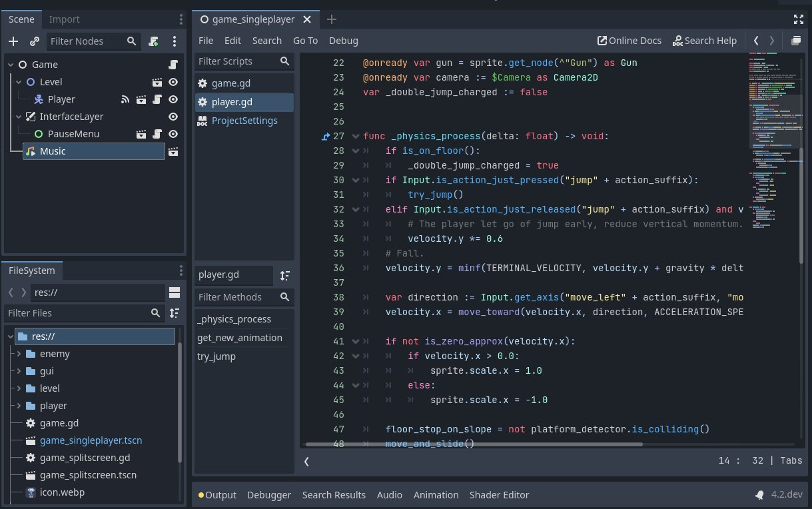Open Online Docs link
Image resolution: width=812 pixels, height=509 pixels.
(x=629, y=41)
